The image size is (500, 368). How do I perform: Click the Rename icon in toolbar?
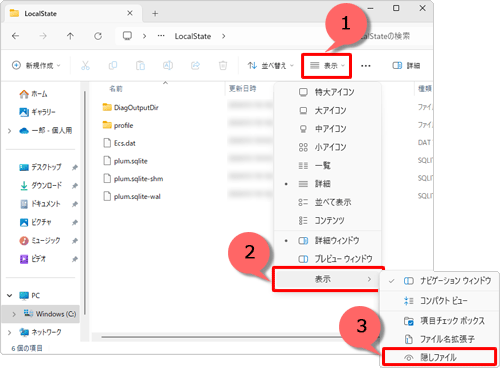(168, 65)
